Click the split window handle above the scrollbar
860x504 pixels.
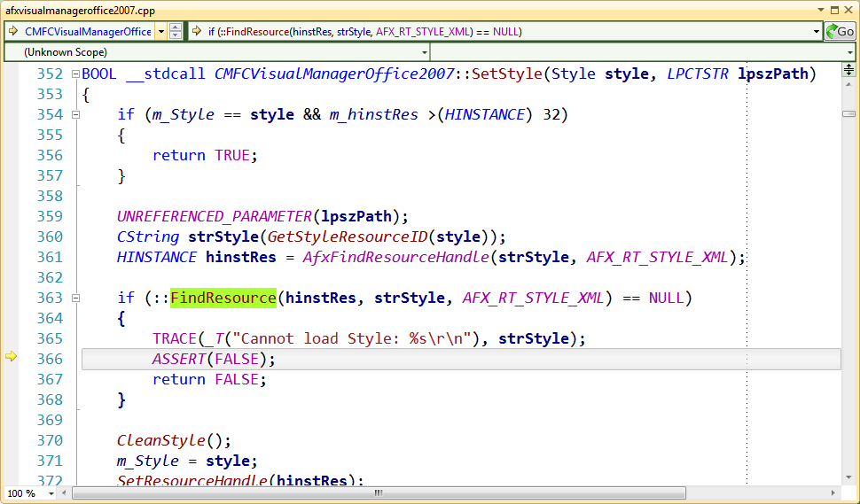[x=848, y=70]
